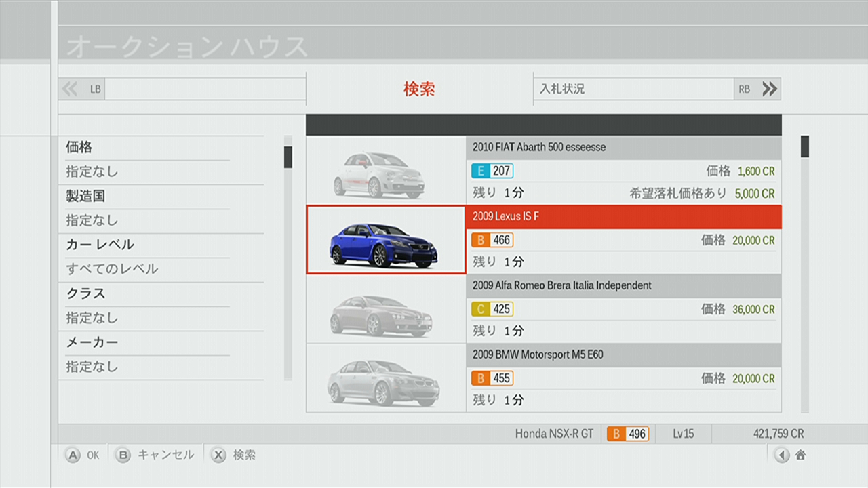
Task: Click 希望落札価格あり label
Action: (677, 193)
